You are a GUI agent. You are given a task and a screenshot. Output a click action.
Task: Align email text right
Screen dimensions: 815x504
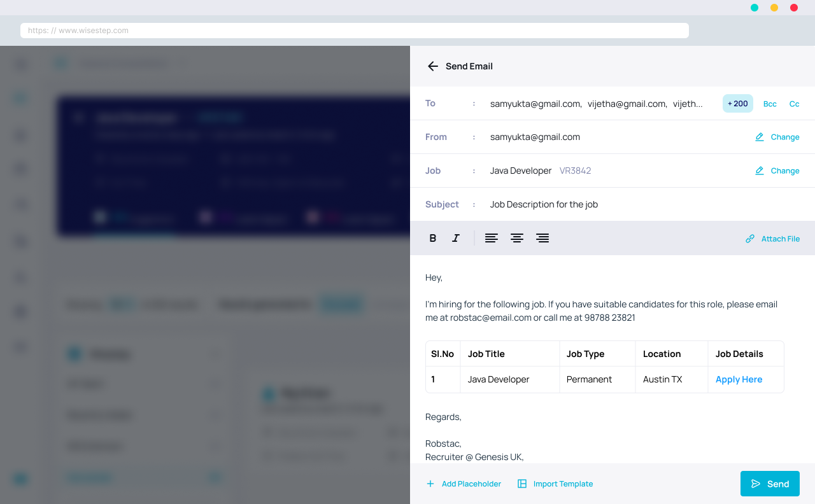point(542,238)
